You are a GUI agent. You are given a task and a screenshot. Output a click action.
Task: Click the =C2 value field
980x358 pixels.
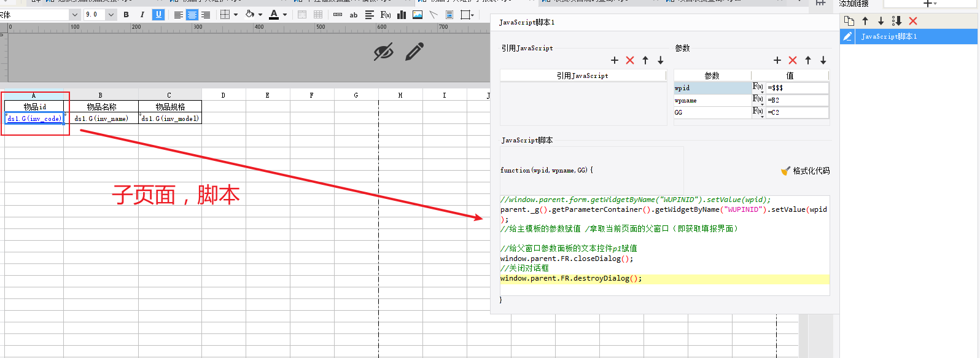point(797,112)
